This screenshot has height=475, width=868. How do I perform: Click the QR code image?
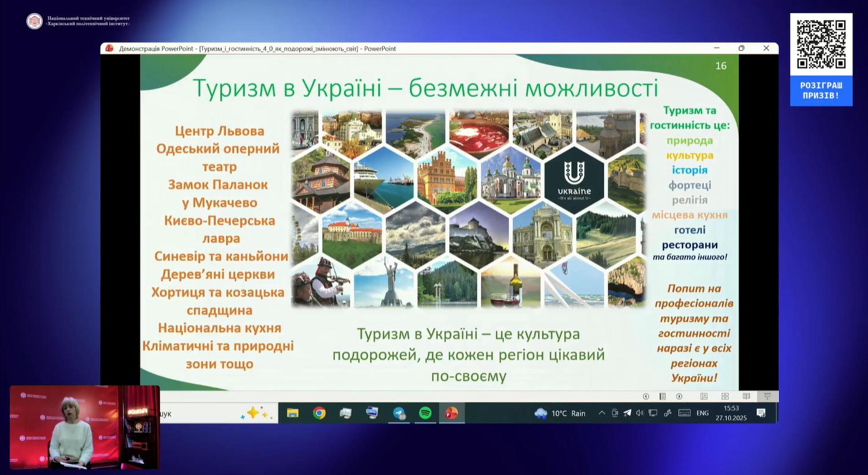click(821, 44)
